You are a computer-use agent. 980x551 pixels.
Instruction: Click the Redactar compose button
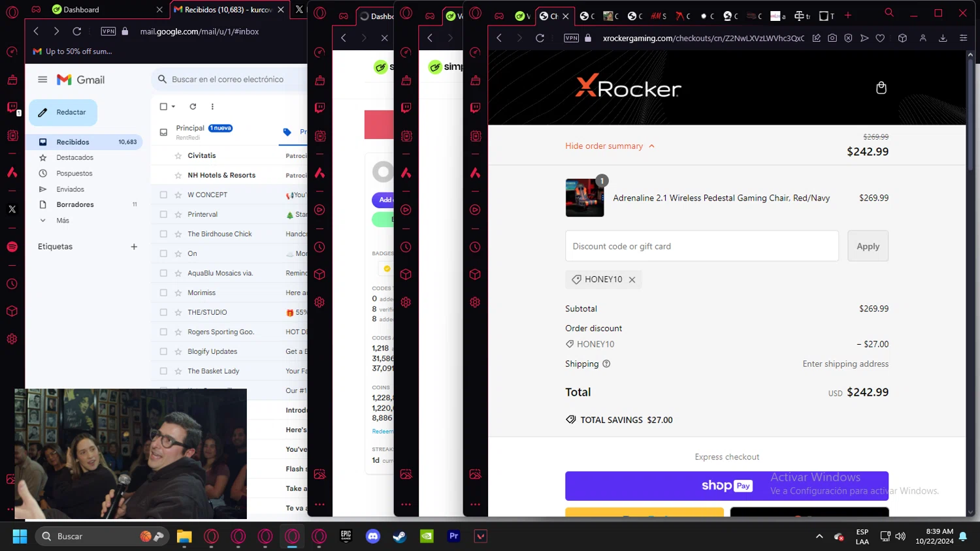(x=63, y=112)
